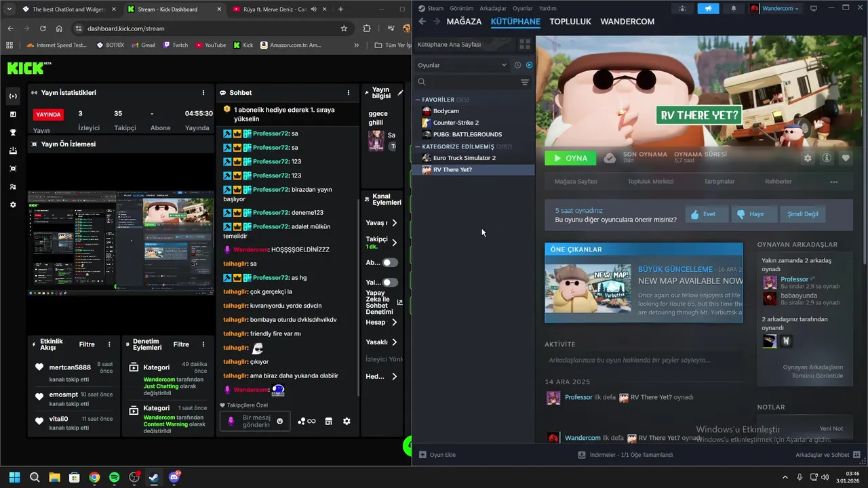Open chat emoji picker
The width and height of the screenshot is (868, 488).
[x=280, y=421]
